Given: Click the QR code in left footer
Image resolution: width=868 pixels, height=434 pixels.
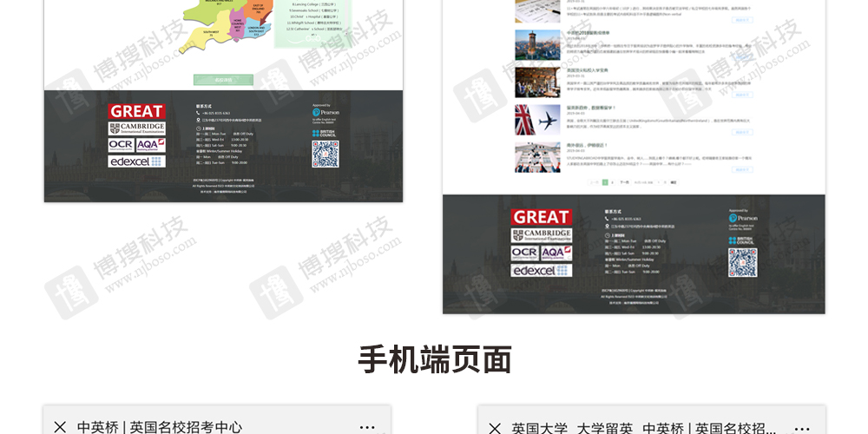Looking at the screenshot, I should (x=325, y=155).
